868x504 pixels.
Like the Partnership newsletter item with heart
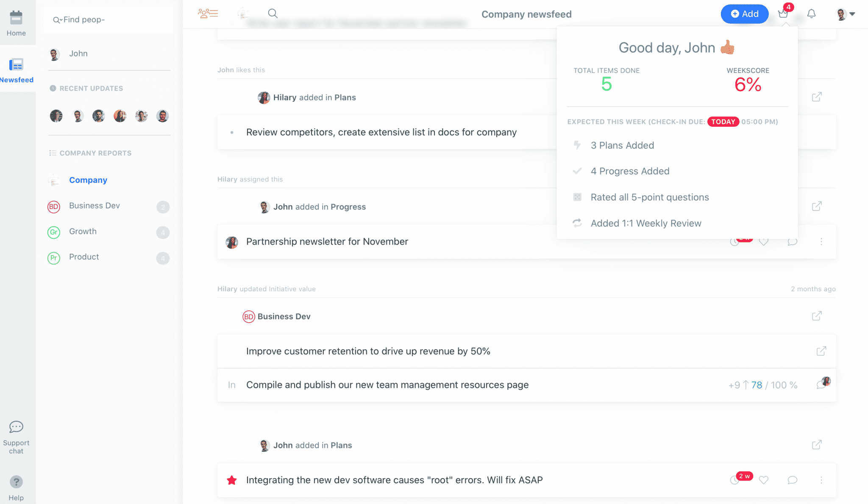(764, 242)
